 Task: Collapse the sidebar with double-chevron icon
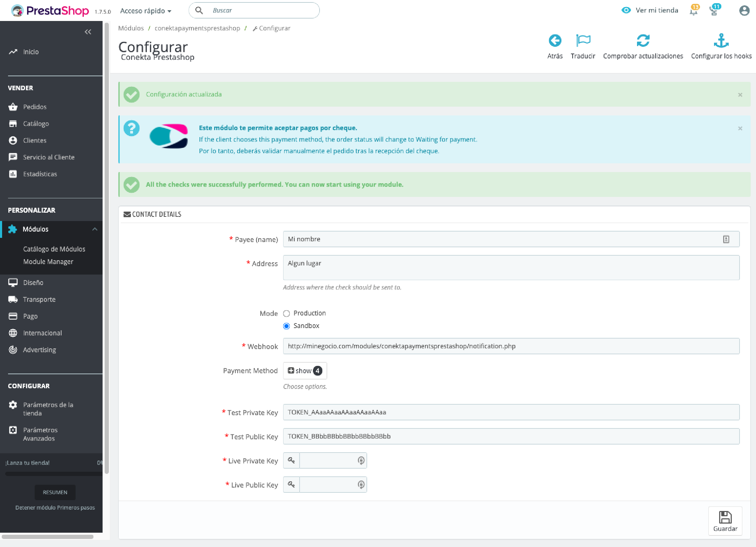(88, 32)
